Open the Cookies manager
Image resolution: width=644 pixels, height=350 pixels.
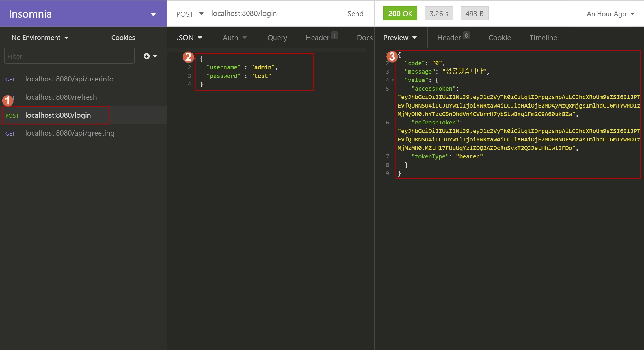pos(123,38)
